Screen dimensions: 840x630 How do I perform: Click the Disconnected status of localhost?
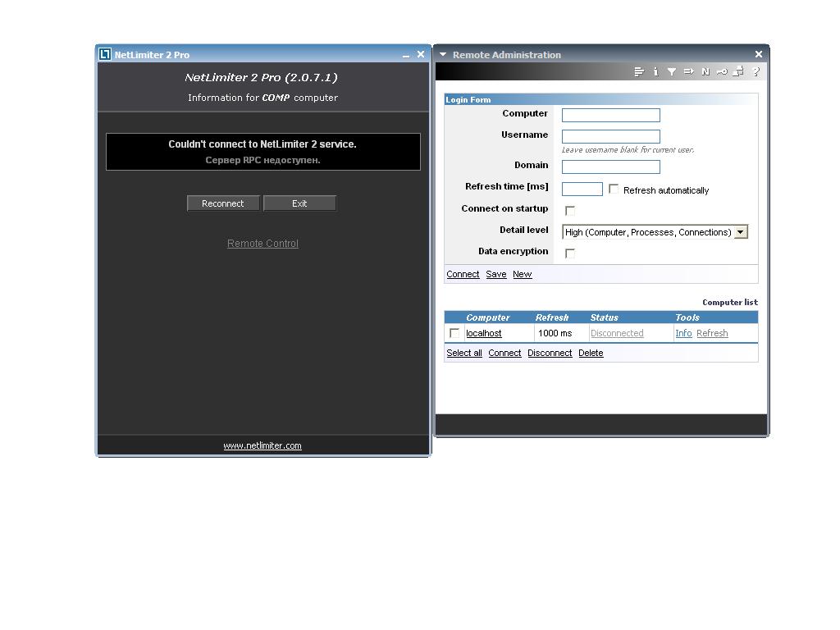pos(617,334)
